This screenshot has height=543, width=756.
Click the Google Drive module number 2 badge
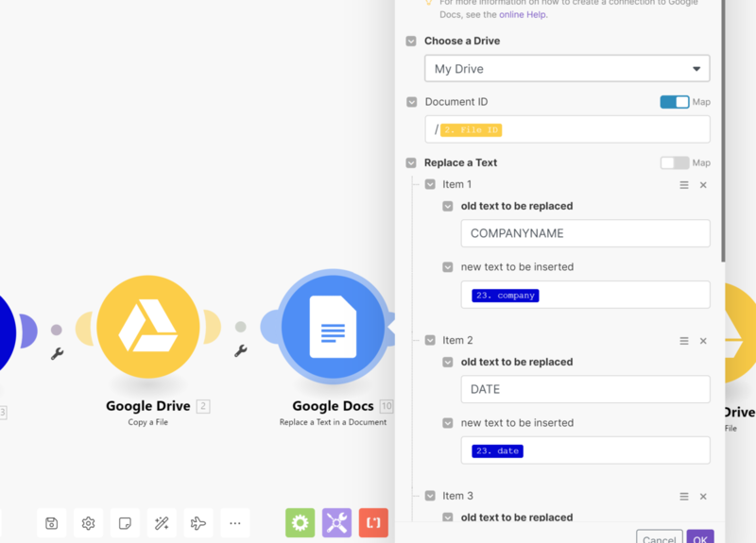tap(203, 406)
